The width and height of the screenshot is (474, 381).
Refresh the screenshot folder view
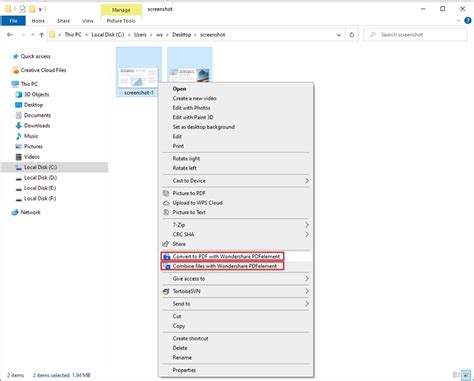351,35
